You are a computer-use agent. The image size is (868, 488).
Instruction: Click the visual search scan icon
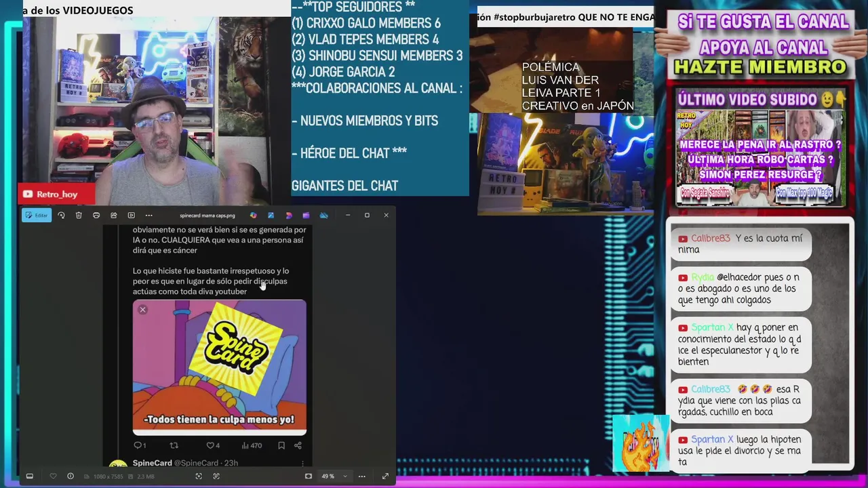point(199,476)
